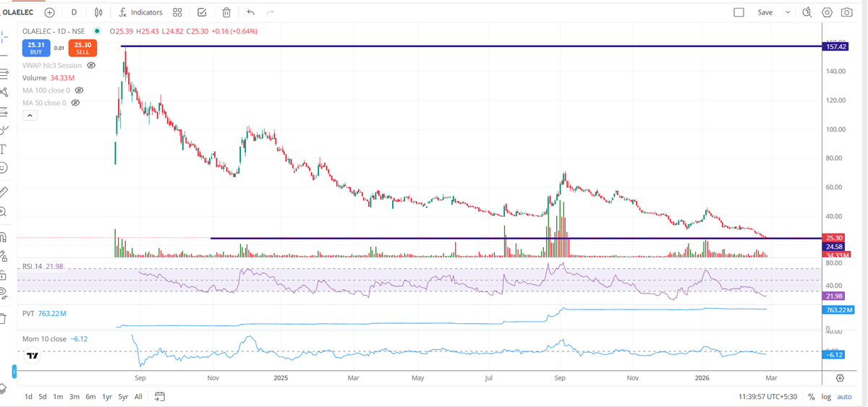Open the Indicators dialog
Image resolution: width=868 pixels, height=407 pixels.
(x=140, y=12)
